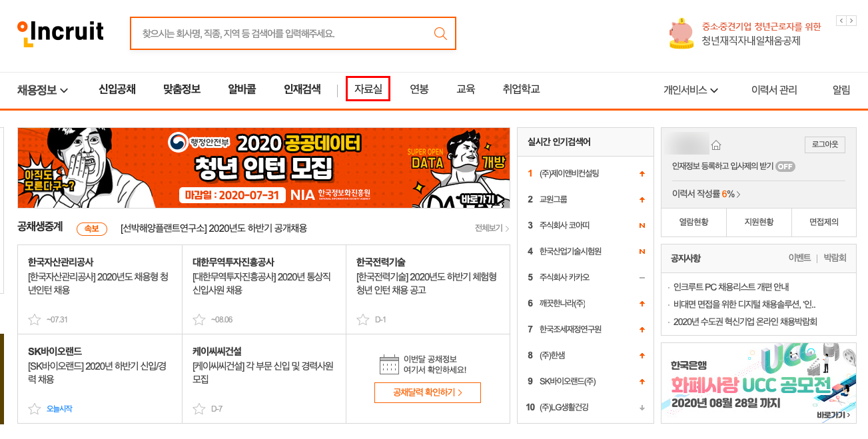Screen dimensions: 868x439
Task: Open 면접제의 status
Action: click(x=824, y=222)
